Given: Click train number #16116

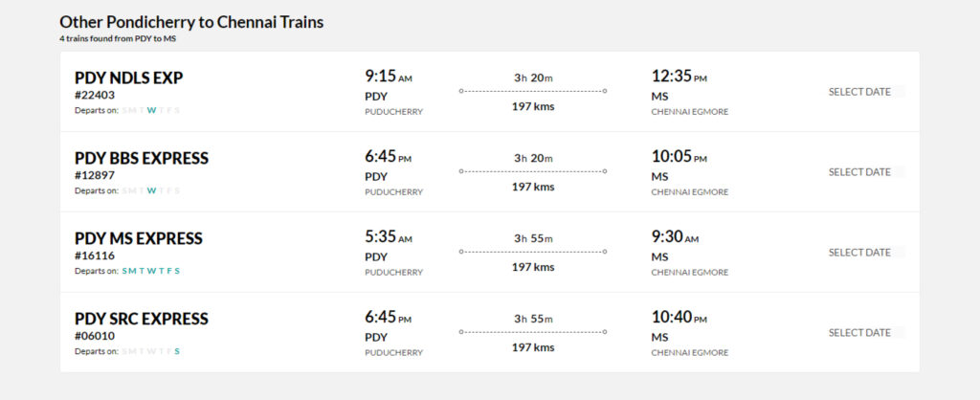Looking at the screenshot, I should 95,256.
